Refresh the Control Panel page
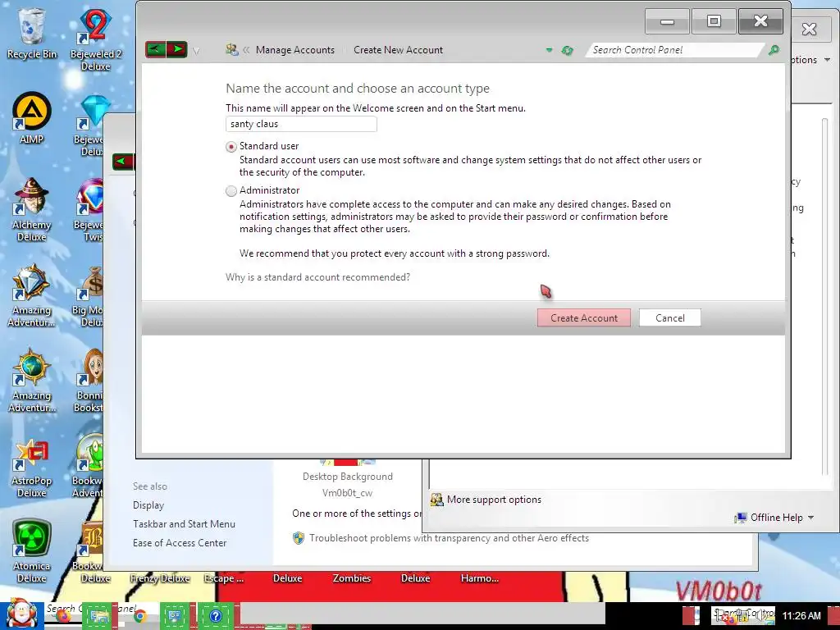 568,50
